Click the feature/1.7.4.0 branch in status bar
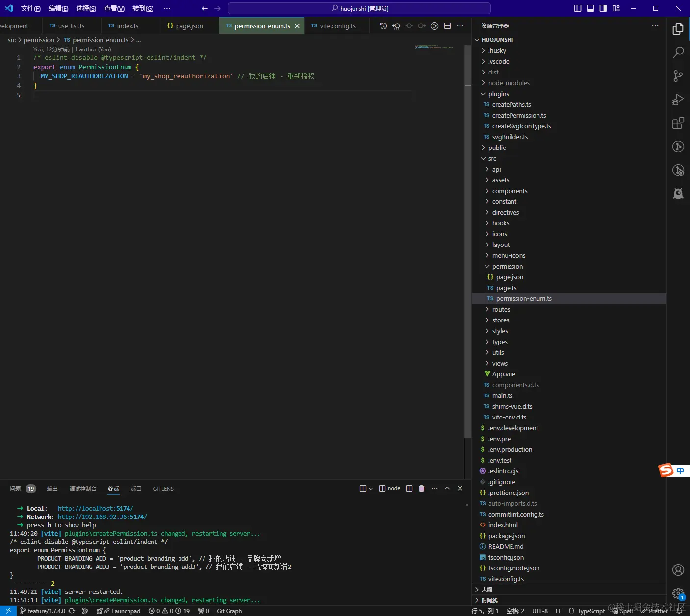690x616 pixels. click(42, 611)
